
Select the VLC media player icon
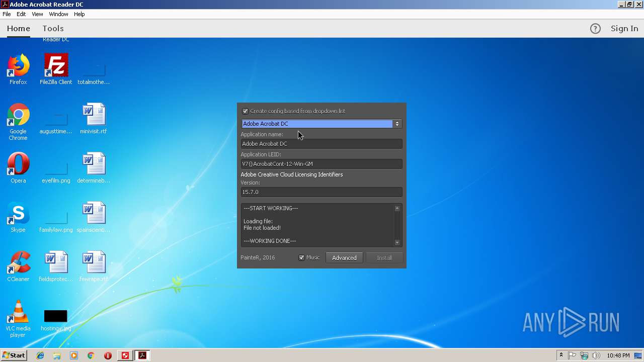(18, 319)
